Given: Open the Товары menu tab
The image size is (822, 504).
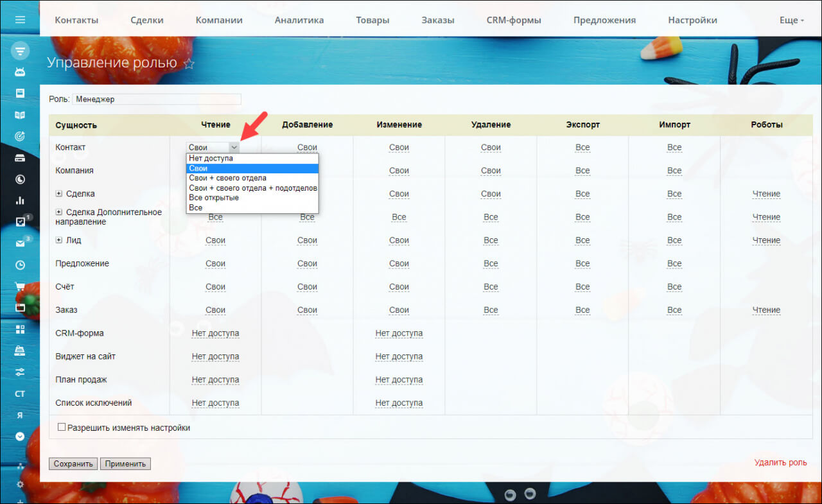Looking at the screenshot, I should tap(372, 20).
